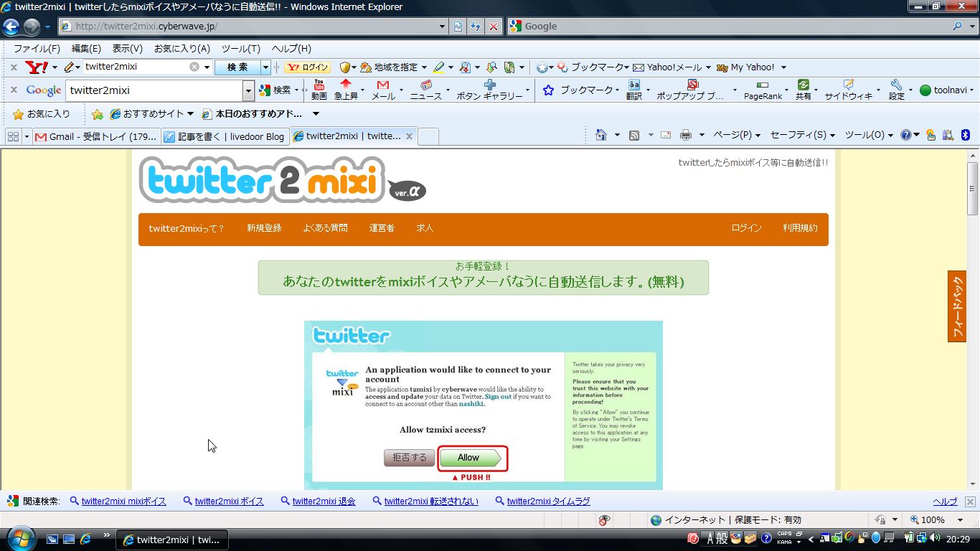Open the 編集(E) menu

86,49
